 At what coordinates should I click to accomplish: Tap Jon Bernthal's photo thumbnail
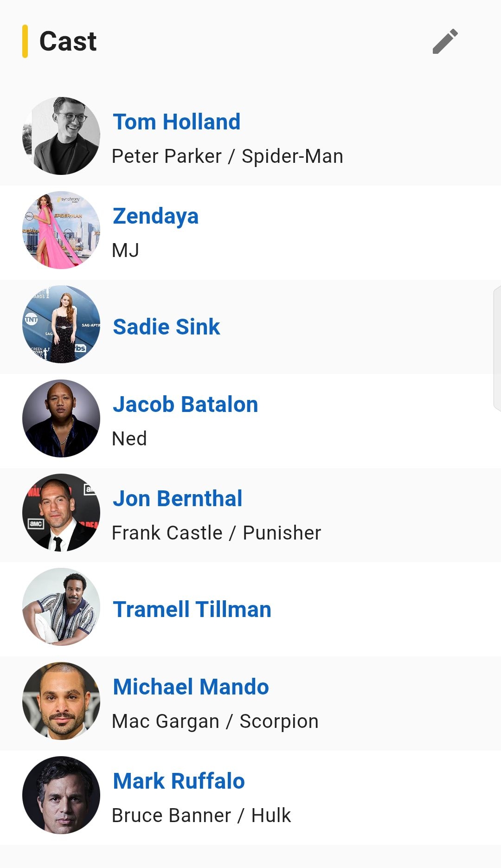point(61,513)
